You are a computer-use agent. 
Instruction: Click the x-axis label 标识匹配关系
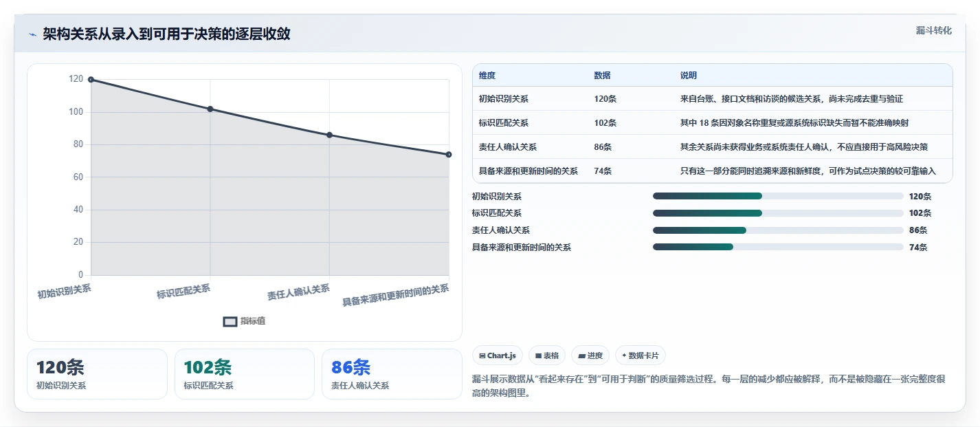pyautogui.click(x=183, y=292)
